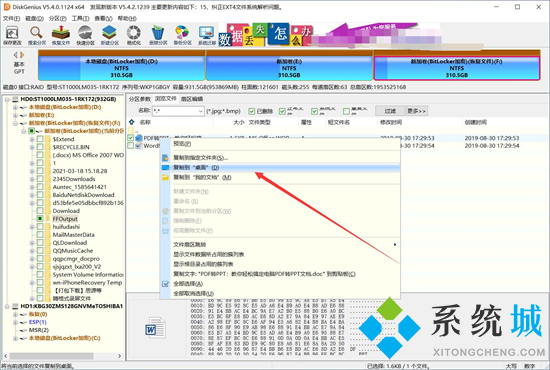Click the 过滤 filter button

(x=390, y=111)
